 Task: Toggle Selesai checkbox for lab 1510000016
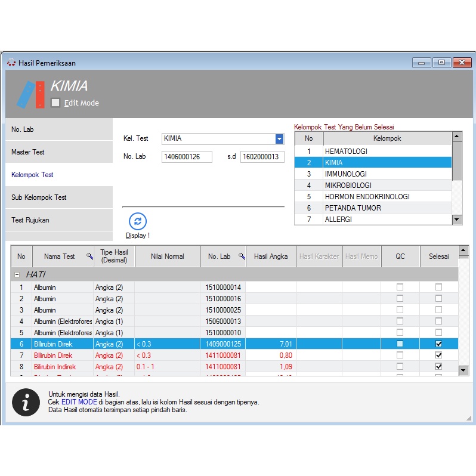(438, 298)
